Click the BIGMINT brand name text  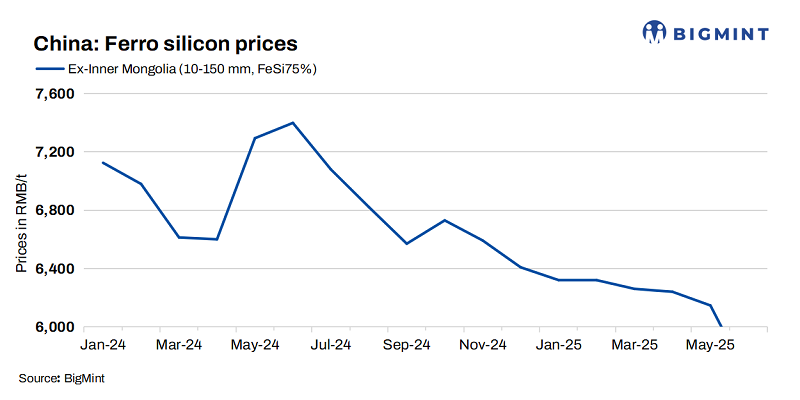pos(719,34)
